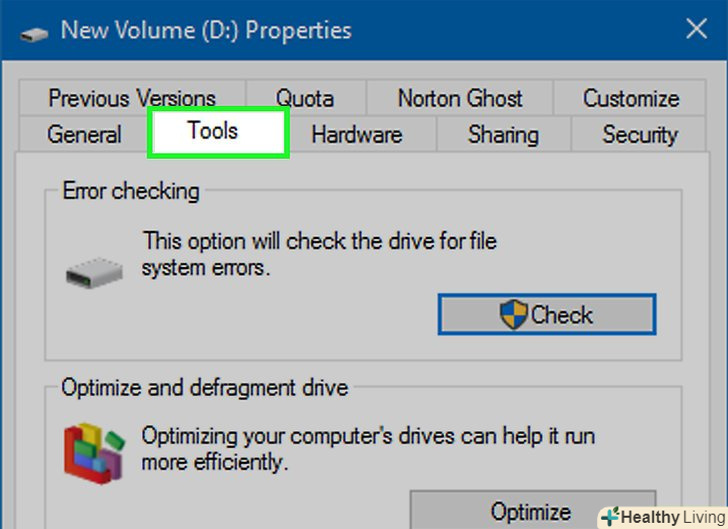Viewport: 728px width, 529px height.
Task: Open the Security tab
Action: [639, 134]
